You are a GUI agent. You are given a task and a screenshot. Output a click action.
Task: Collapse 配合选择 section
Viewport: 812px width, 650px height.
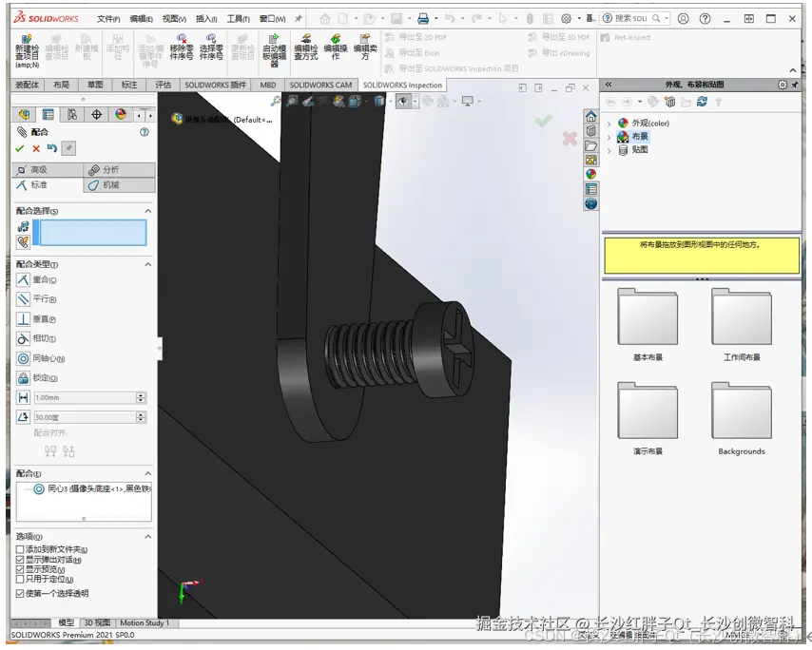tap(148, 211)
